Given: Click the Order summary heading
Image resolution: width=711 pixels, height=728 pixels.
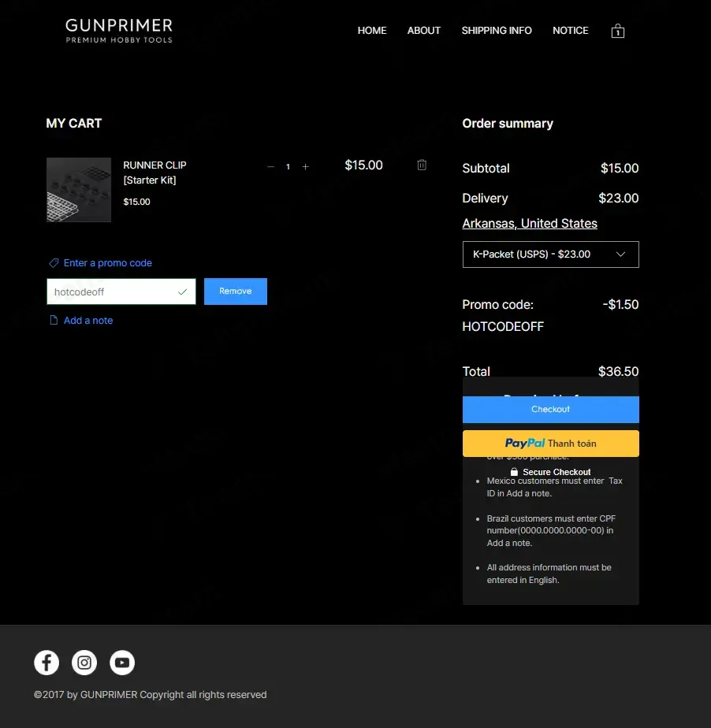Looking at the screenshot, I should (x=508, y=124).
